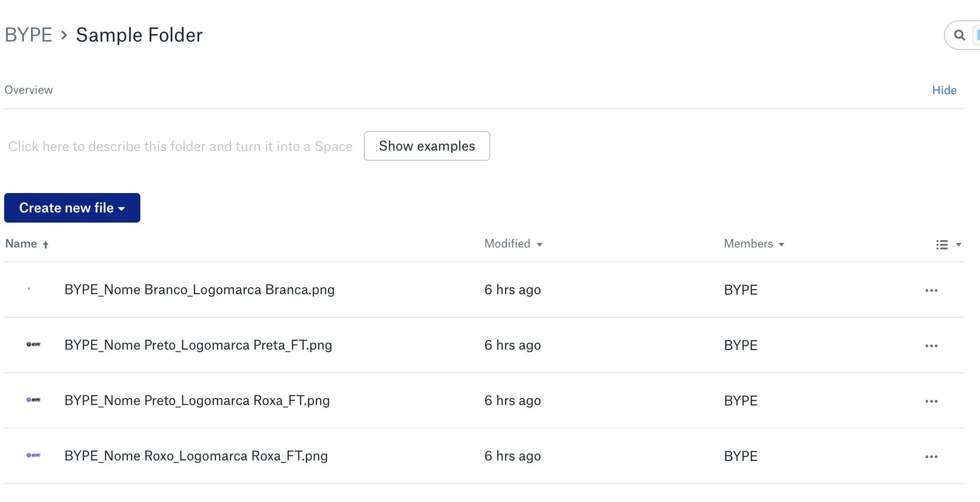Click the Show examples button

pos(427,146)
